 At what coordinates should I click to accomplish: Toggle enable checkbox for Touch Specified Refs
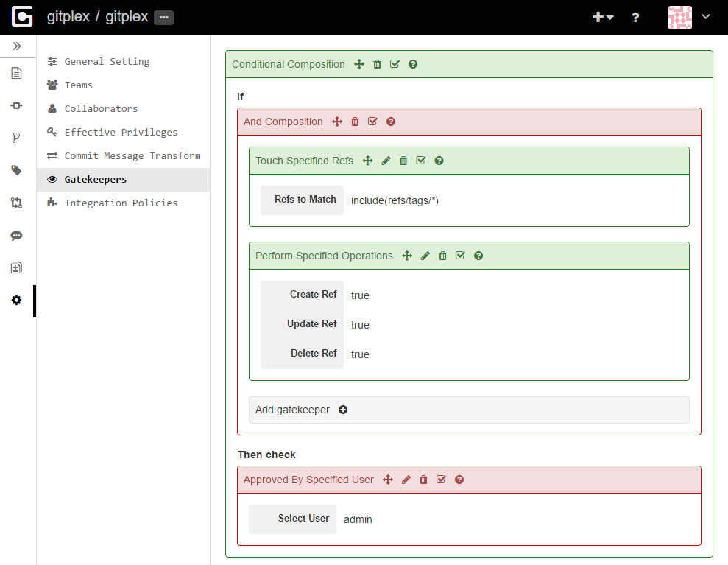(x=420, y=161)
